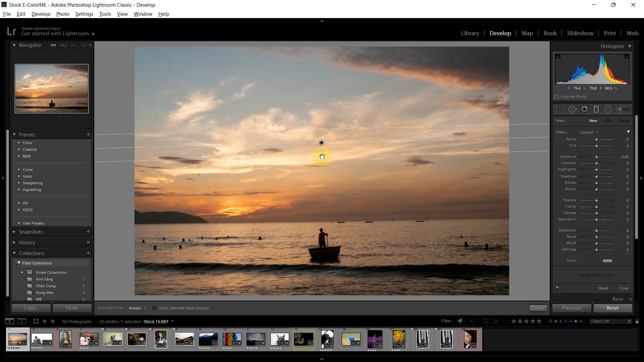Select the Red Eye Correction tool

[x=585, y=109]
